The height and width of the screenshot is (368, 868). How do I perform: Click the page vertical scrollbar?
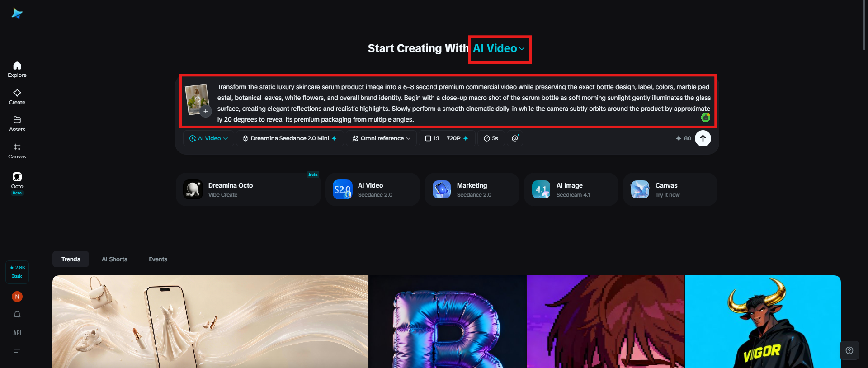pos(864,25)
